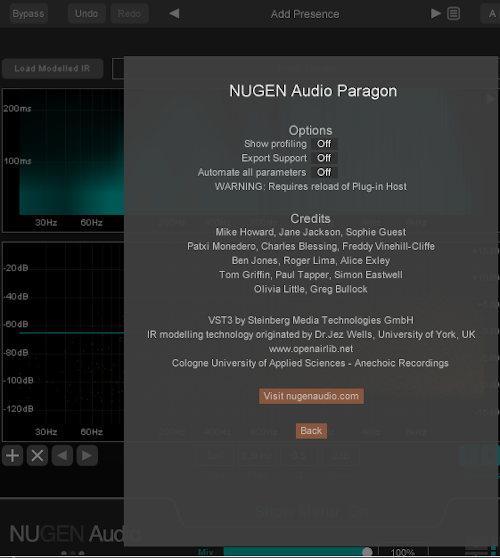This screenshot has width=500, height=558.
Task: Click www.openairlib.net text
Action: (x=311, y=349)
